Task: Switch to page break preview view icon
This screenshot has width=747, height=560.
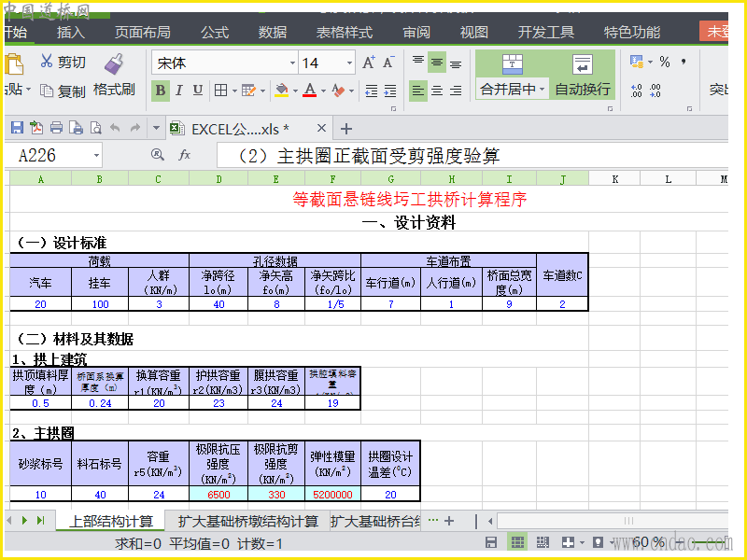Action: (x=543, y=542)
